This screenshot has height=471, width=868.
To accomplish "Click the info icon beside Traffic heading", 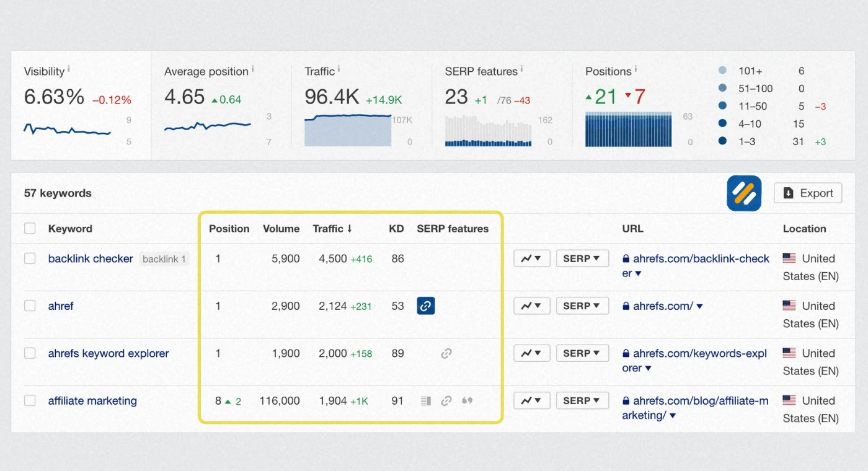I will (x=339, y=68).
